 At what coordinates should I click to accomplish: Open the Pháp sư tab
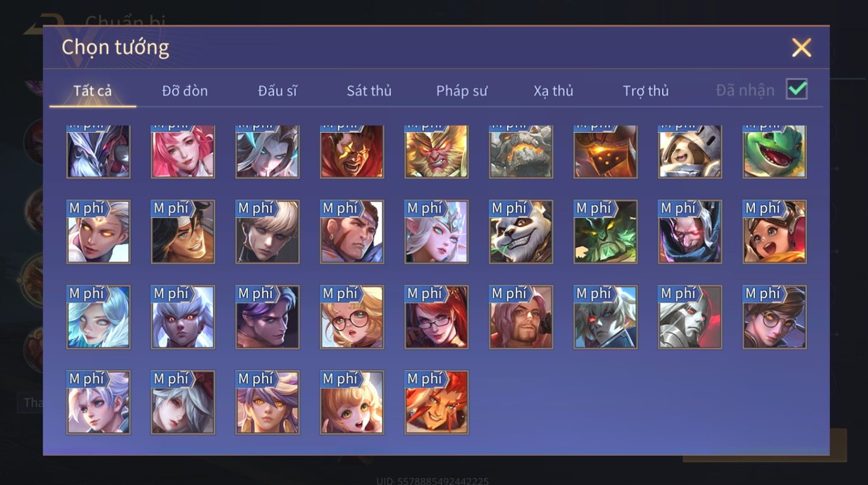(x=461, y=91)
